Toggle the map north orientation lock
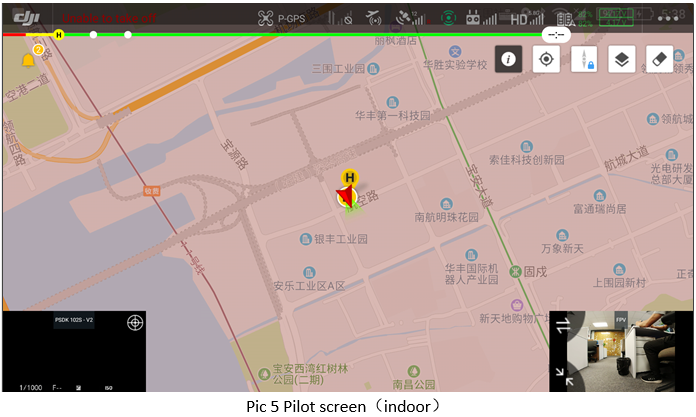Viewport: 696px width, 417px height. click(x=584, y=59)
